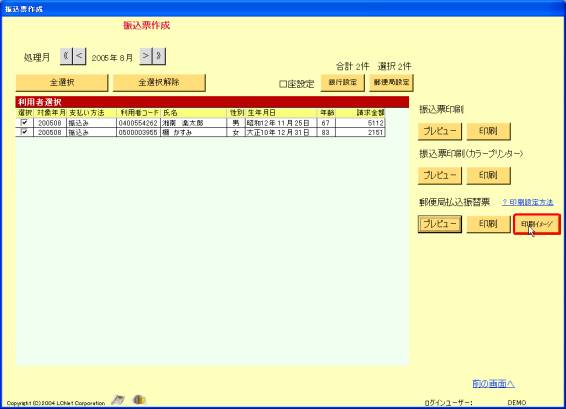Viewport: 566px width, 409px height.
Task: Click the gray calculator-like icon in footer
Action: 118,399
